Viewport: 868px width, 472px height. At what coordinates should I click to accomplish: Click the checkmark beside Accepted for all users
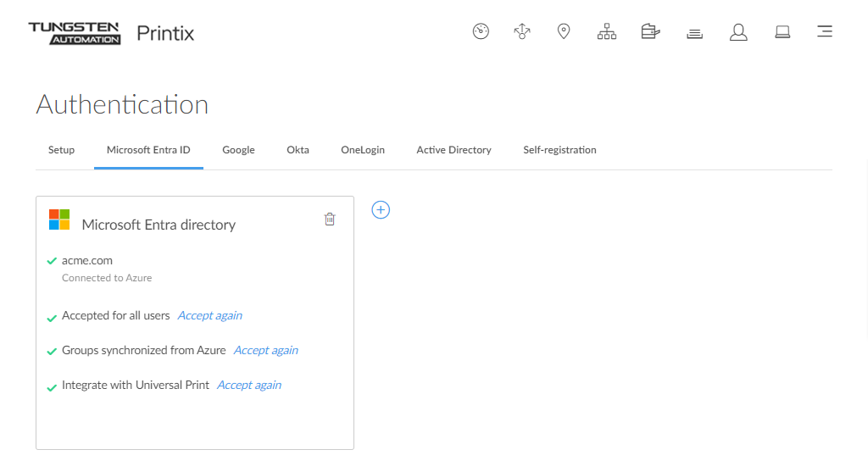pyautogui.click(x=52, y=318)
